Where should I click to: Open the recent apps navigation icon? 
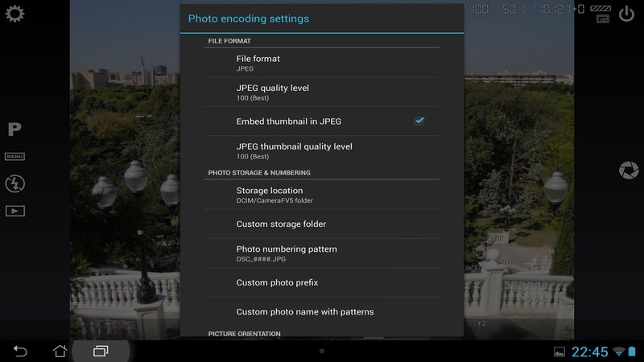click(x=101, y=351)
